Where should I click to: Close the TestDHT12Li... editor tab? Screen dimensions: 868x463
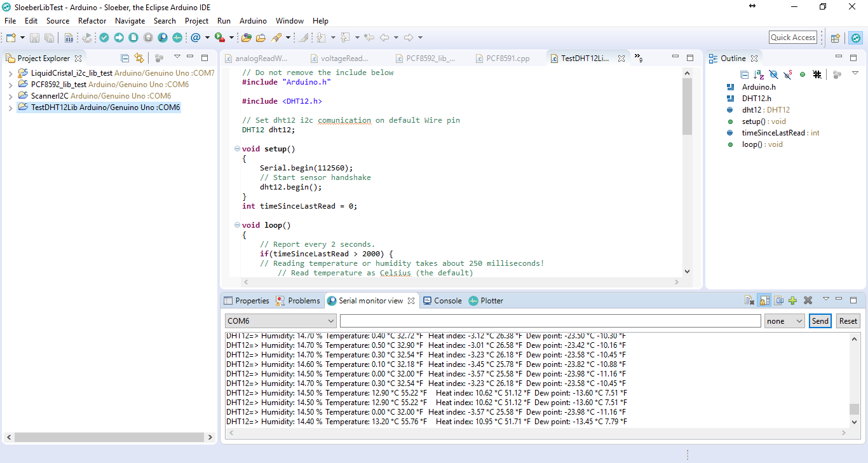click(x=621, y=59)
